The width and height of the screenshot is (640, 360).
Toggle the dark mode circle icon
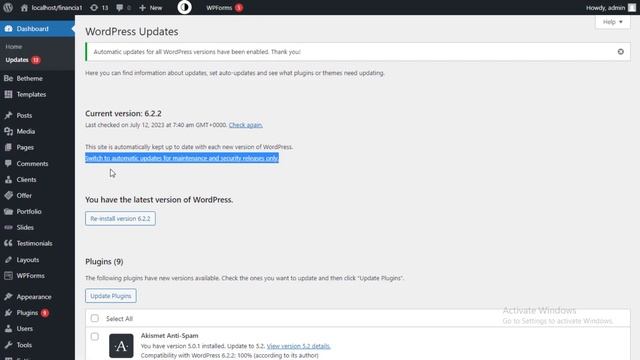coord(184,7)
